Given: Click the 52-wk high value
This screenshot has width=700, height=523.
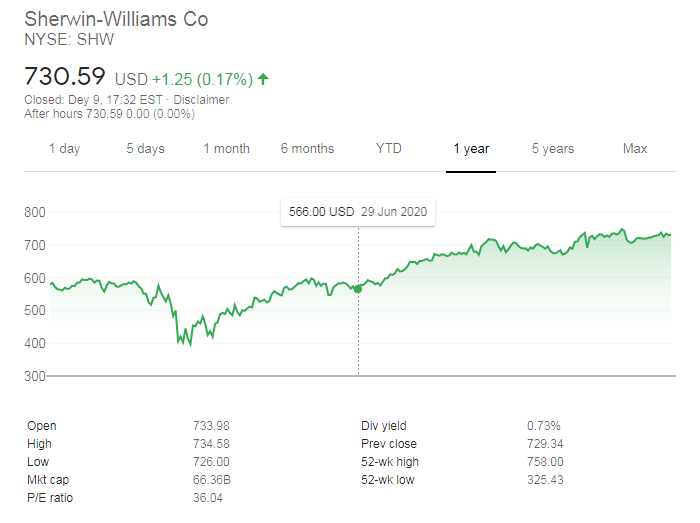Looking at the screenshot, I should pos(546,462).
